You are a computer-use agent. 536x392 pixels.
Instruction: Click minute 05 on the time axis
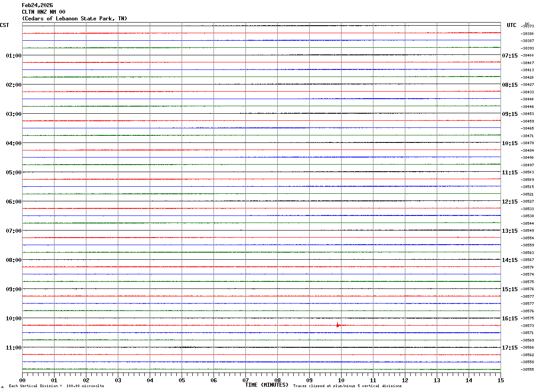coord(182,380)
